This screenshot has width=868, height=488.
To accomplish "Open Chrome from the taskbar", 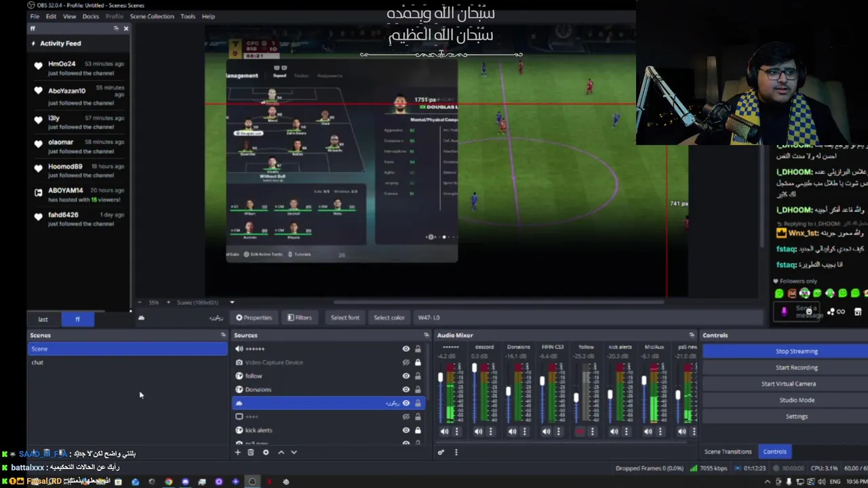I will 168,482.
